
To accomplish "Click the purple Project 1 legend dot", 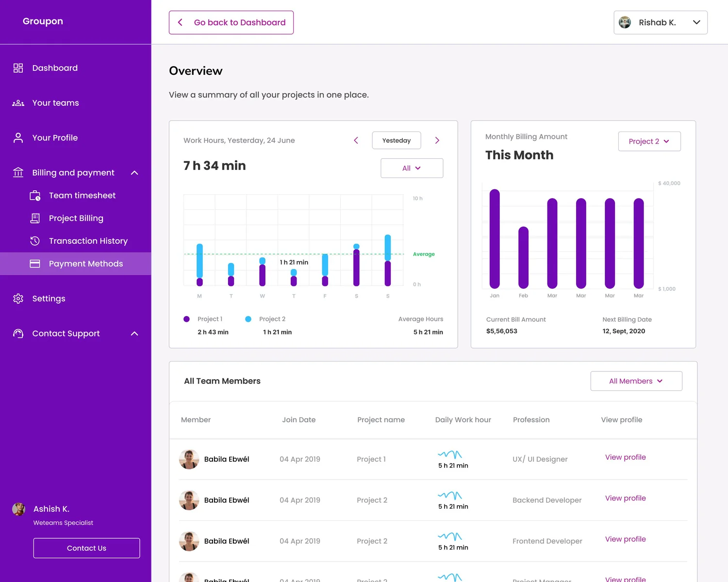I will tap(186, 319).
